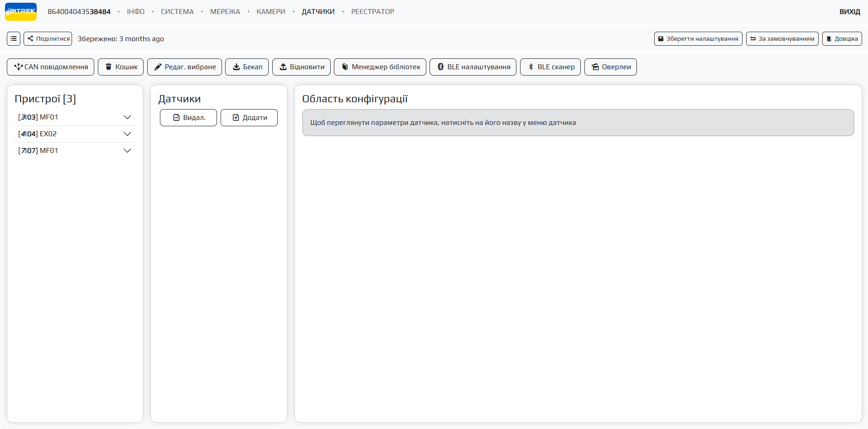Screen dimensions: 868x429
Task: Open CAN повідомлення panel
Action: click(51, 67)
